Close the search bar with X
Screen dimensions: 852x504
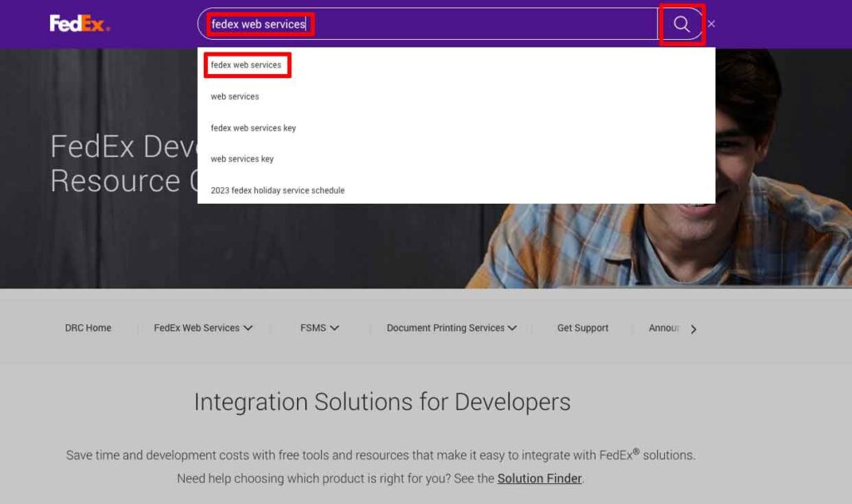pos(711,24)
